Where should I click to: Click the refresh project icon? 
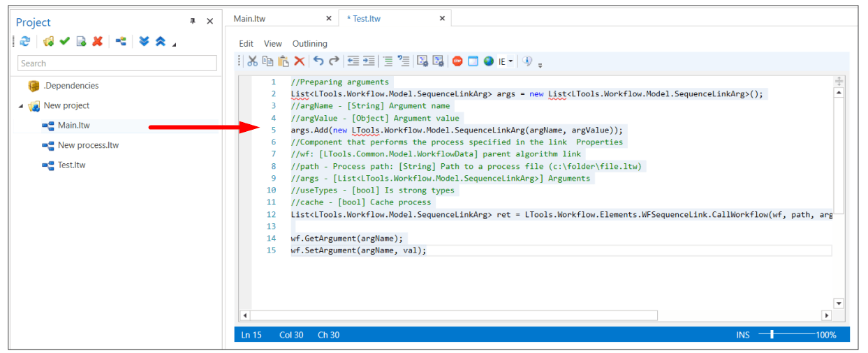[x=25, y=42]
